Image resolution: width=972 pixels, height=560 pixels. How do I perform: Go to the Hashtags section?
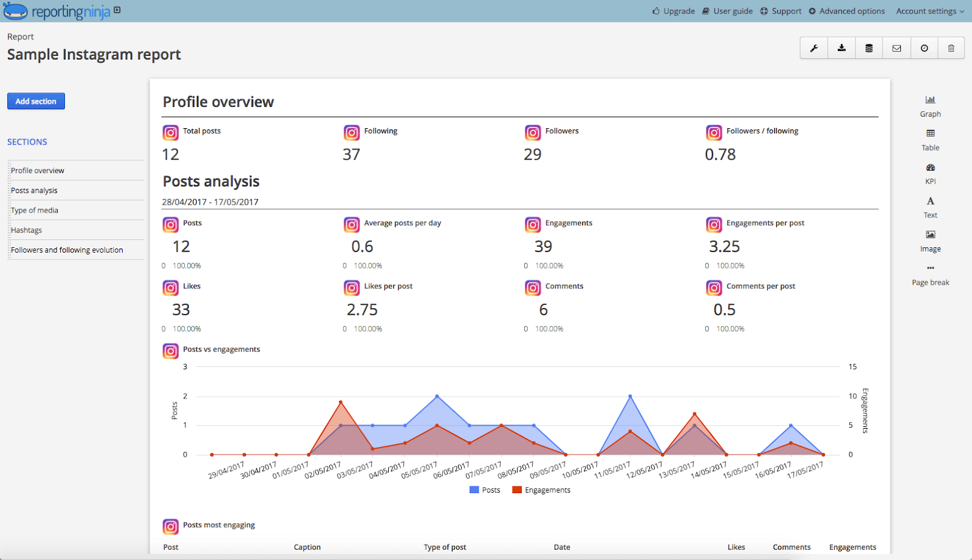point(26,230)
